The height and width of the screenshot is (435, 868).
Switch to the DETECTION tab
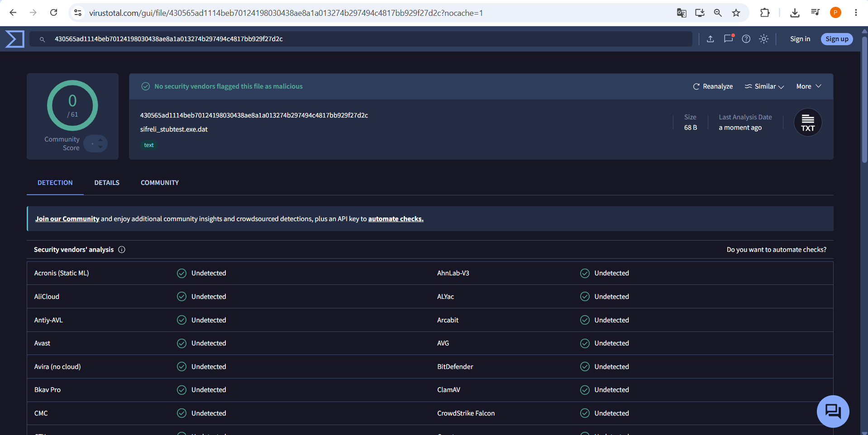55,183
